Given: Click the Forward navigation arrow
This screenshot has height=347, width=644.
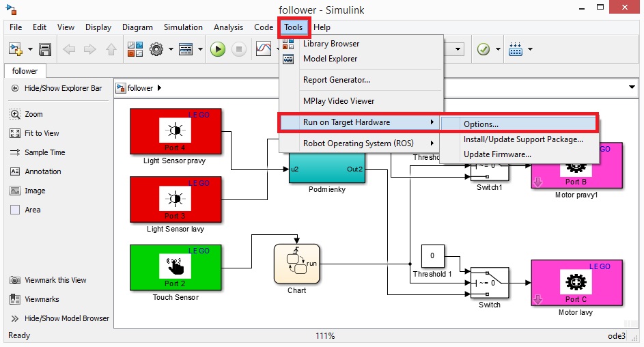Looking at the screenshot, I should pyautogui.click(x=89, y=50).
